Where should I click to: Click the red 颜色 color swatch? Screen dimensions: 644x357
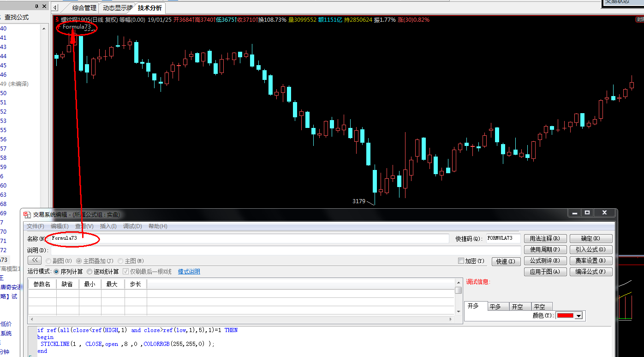point(565,315)
